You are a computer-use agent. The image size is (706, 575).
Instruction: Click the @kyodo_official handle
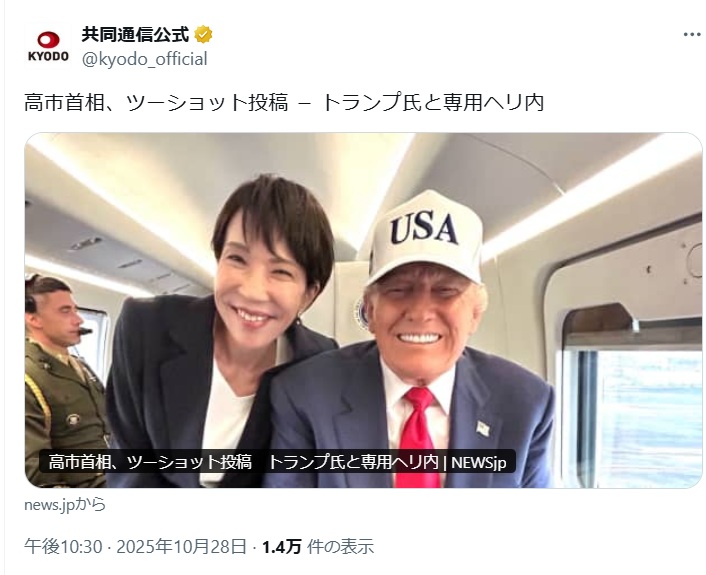coord(144,59)
